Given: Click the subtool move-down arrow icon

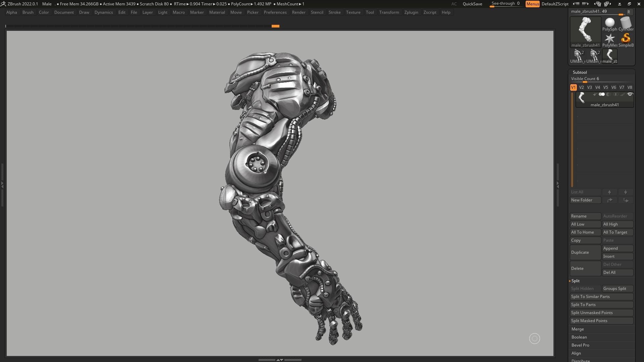Looking at the screenshot, I should (x=626, y=192).
